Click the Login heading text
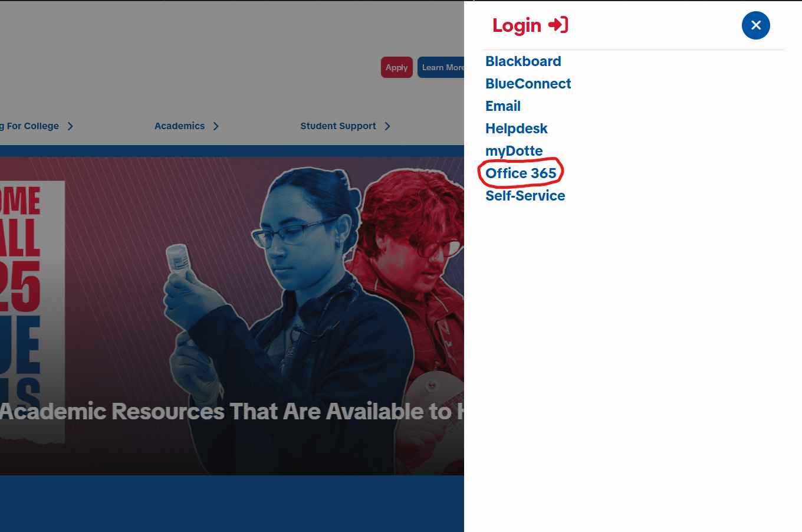This screenshot has height=532, width=802. tap(517, 25)
